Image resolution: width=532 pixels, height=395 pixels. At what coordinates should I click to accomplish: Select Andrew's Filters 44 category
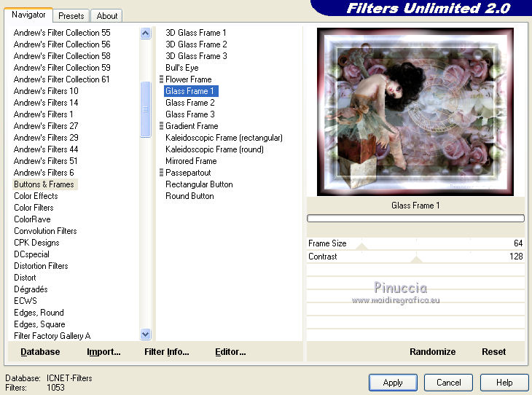pyautogui.click(x=46, y=149)
